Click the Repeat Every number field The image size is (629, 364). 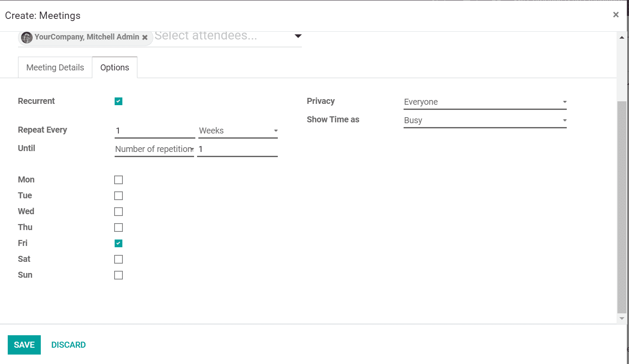[x=155, y=130]
